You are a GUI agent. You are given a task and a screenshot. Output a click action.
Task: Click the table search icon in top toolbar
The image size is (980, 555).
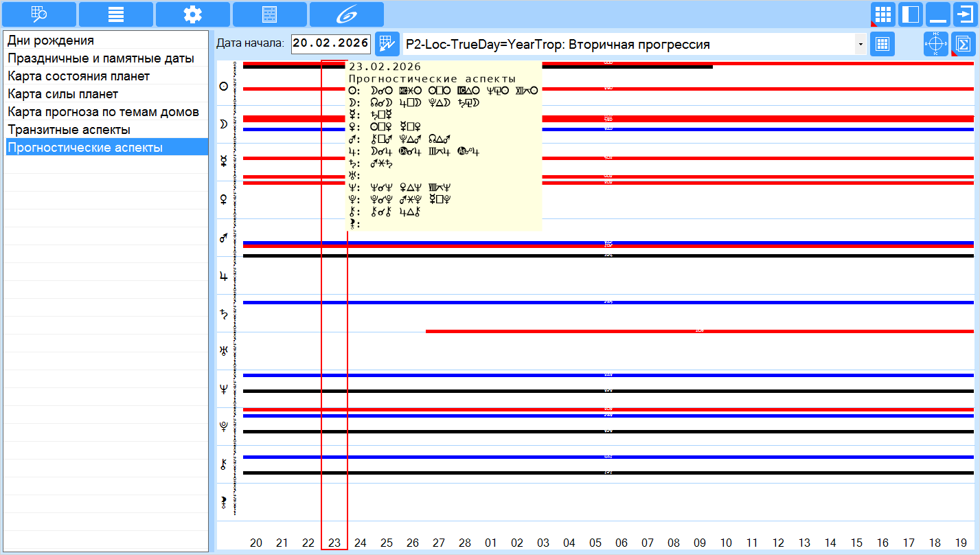coord(38,14)
